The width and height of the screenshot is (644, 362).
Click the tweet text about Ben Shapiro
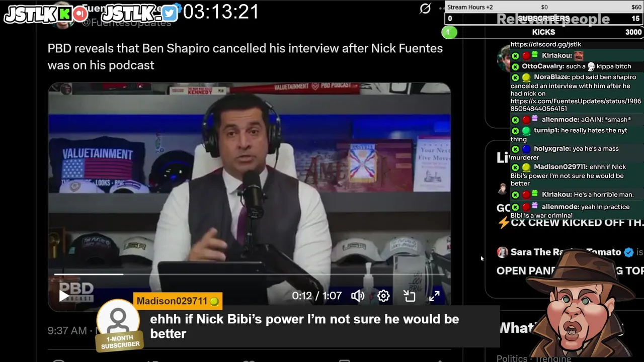245,57
